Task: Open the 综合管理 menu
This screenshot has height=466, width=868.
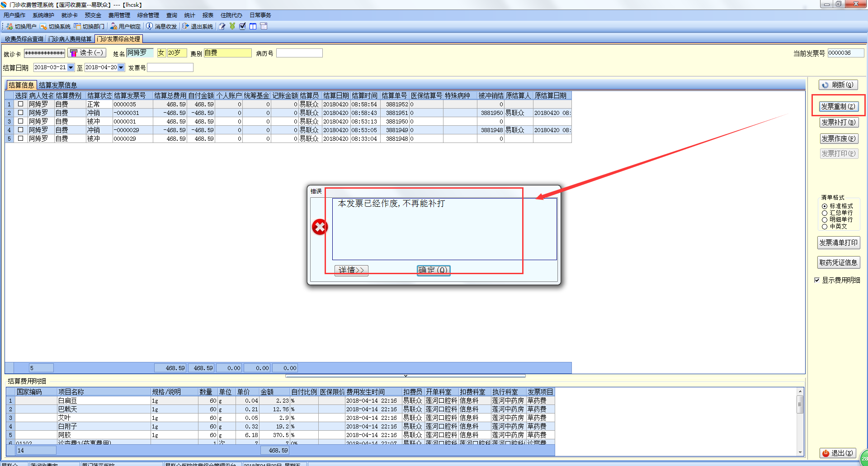Action: [148, 15]
